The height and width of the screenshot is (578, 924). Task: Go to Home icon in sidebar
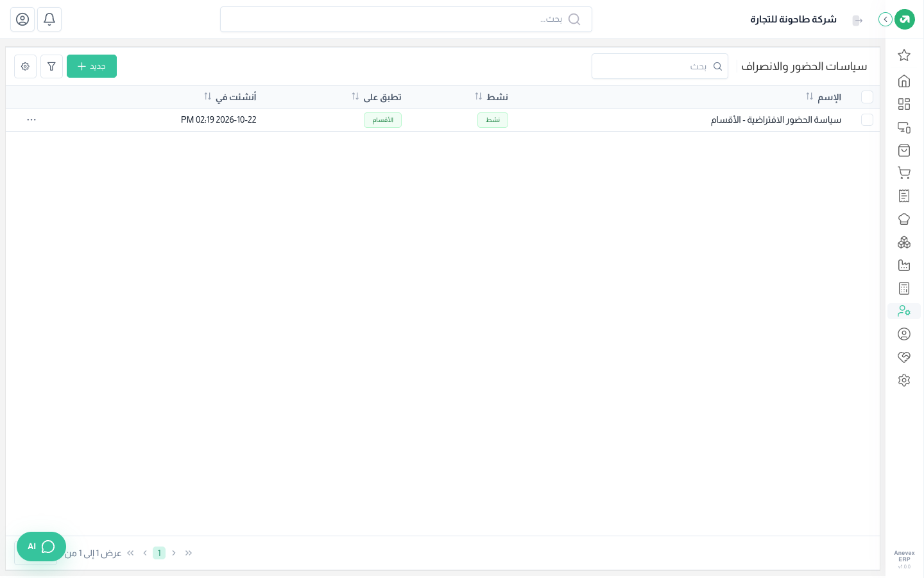click(904, 81)
